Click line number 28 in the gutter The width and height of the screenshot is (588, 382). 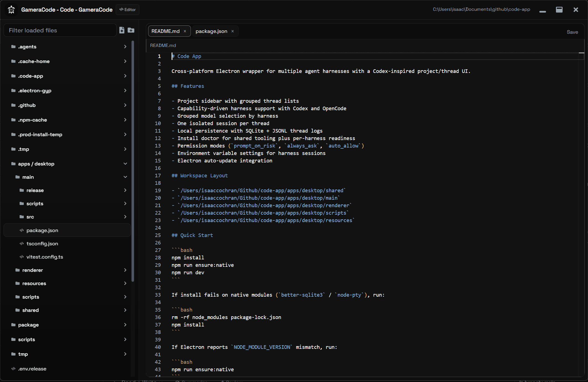point(158,257)
